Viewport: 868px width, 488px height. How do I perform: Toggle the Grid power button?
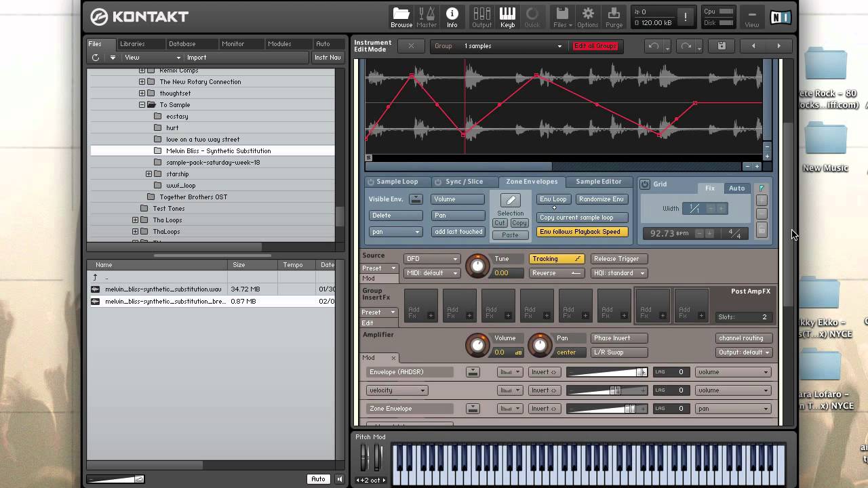coord(645,184)
